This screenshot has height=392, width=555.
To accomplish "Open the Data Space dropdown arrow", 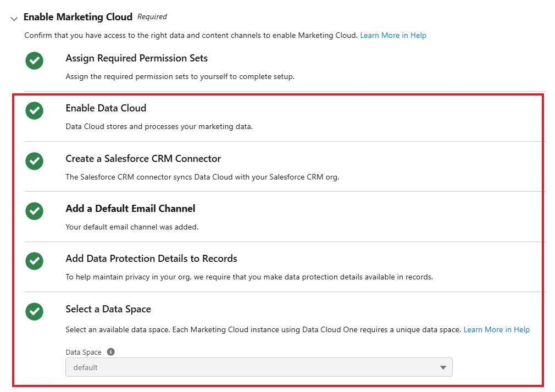I will (443, 368).
